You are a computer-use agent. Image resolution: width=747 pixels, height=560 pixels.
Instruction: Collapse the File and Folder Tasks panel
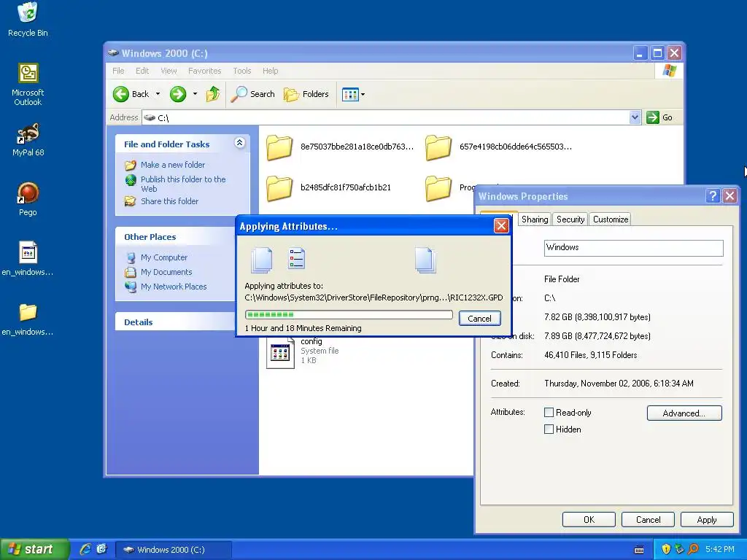tap(239, 142)
